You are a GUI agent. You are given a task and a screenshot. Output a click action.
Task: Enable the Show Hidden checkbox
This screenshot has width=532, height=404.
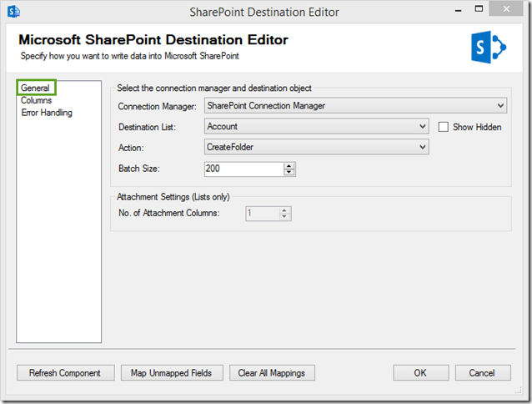(443, 127)
